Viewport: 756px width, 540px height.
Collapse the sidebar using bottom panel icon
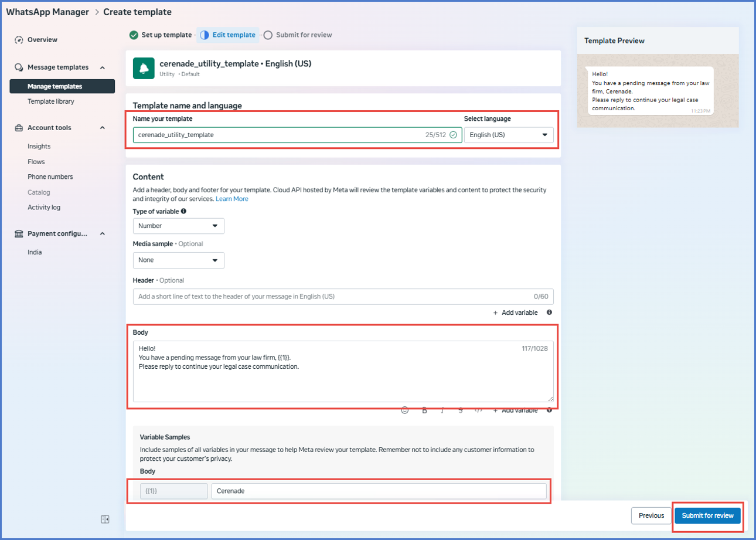coord(105,519)
